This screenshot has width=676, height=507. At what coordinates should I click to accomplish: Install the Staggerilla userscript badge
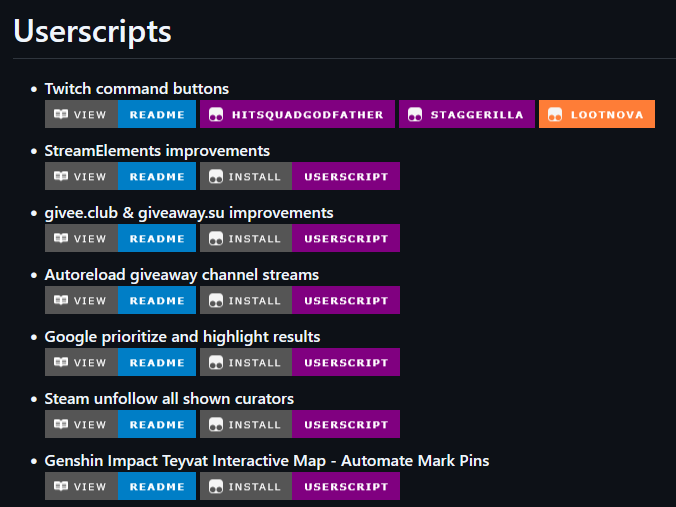(x=467, y=114)
